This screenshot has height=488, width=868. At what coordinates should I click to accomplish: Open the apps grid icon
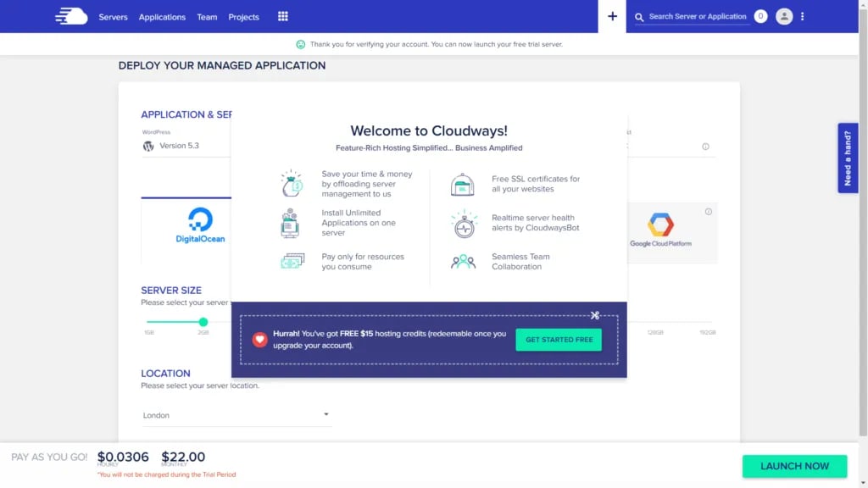(283, 17)
